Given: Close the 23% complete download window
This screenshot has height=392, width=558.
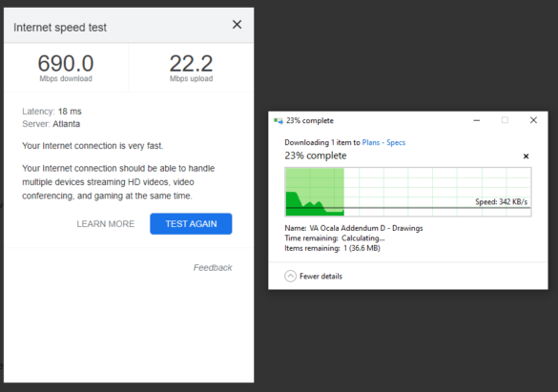Looking at the screenshot, I should [x=533, y=120].
